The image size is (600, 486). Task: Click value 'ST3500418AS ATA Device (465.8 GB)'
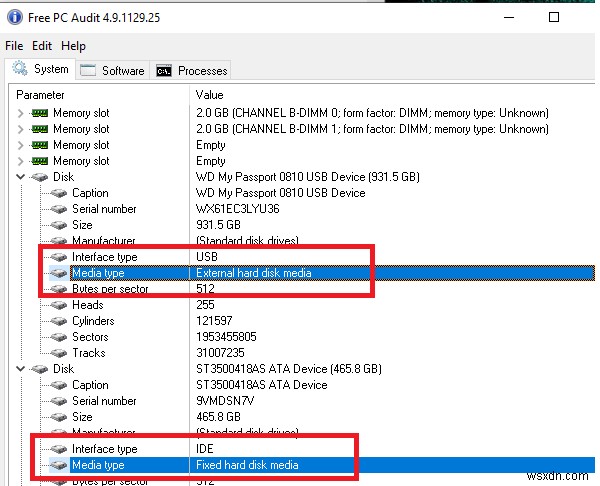[289, 369]
